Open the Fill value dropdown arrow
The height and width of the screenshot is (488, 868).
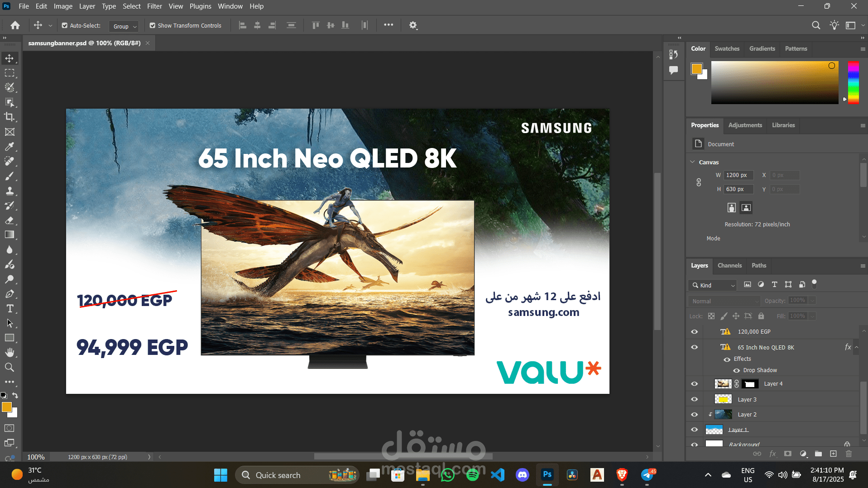click(x=812, y=316)
